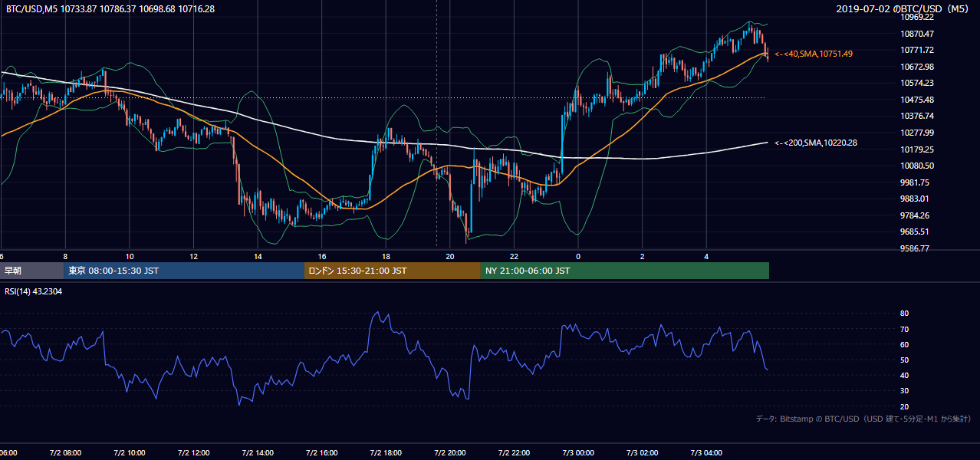The image size is (980, 460).
Task: Select the 東京 08:00-15:30 JST session bar
Action: point(185,271)
